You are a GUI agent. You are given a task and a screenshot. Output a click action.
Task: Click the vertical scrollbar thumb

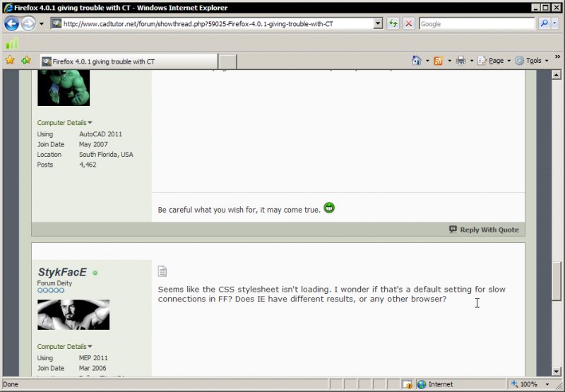pos(556,281)
